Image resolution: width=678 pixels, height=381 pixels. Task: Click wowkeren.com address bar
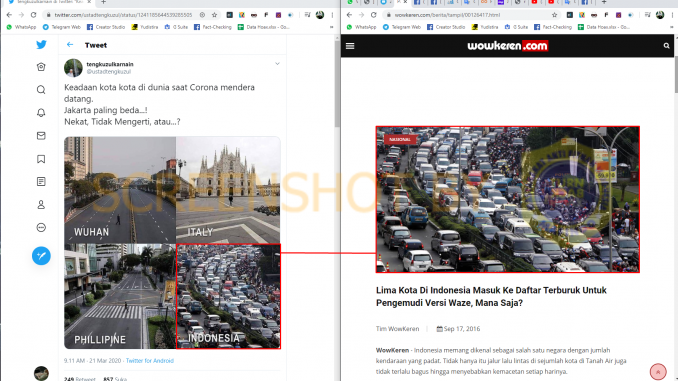466,15
